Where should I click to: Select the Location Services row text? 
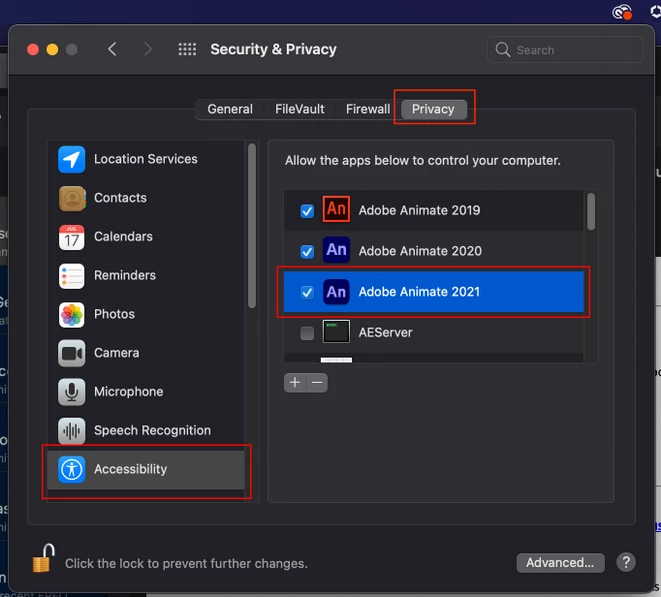click(146, 159)
